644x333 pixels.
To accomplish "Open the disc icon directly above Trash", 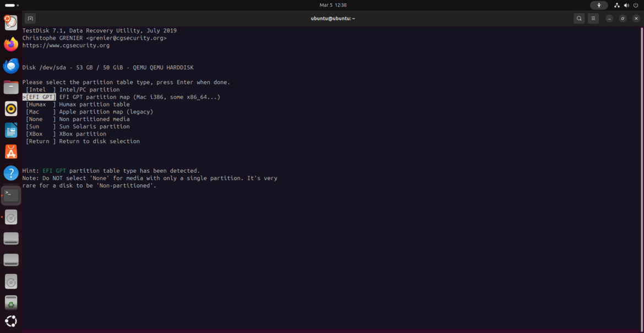I will pos(11,281).
